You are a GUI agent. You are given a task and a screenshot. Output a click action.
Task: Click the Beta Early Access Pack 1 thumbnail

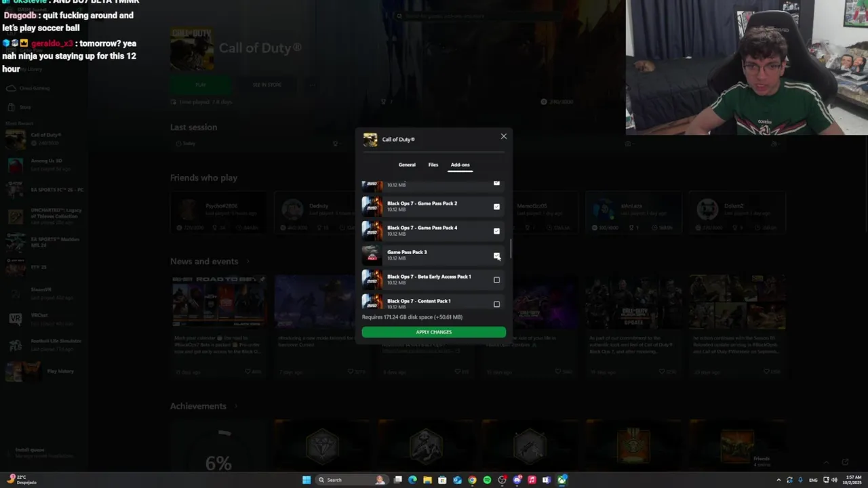[x=372, y=279]
